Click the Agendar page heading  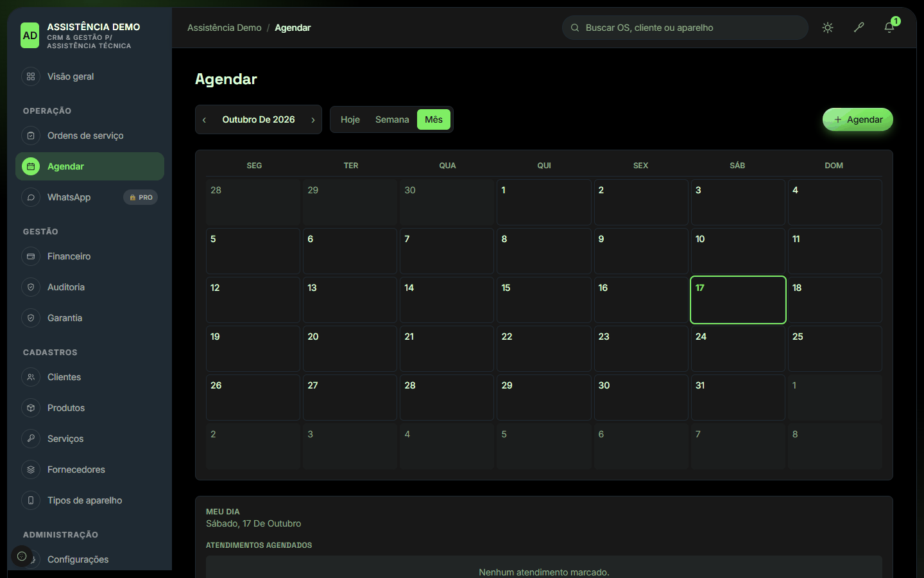226,79
